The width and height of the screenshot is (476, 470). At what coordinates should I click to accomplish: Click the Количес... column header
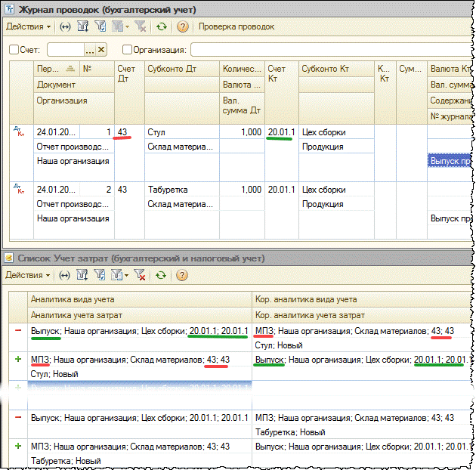pyautogui.click(x=242, y=69)
